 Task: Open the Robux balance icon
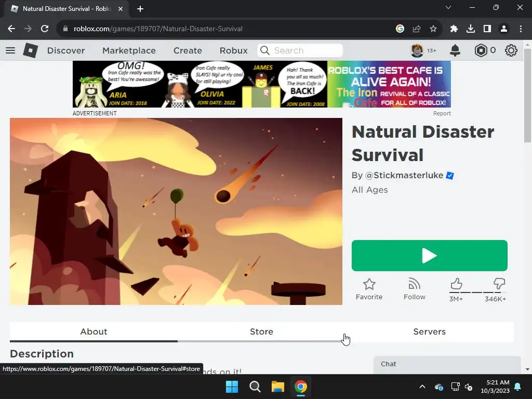point(481,50)
